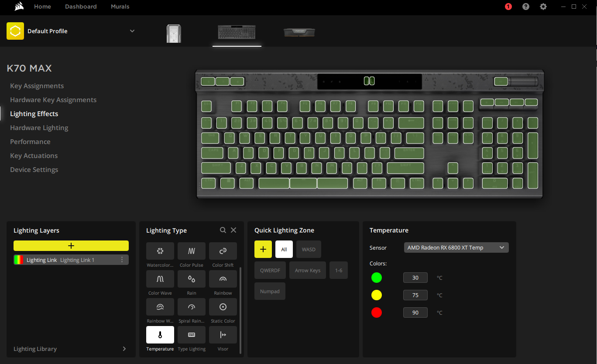Open Lighting Link 1 layer options menu

122,260
